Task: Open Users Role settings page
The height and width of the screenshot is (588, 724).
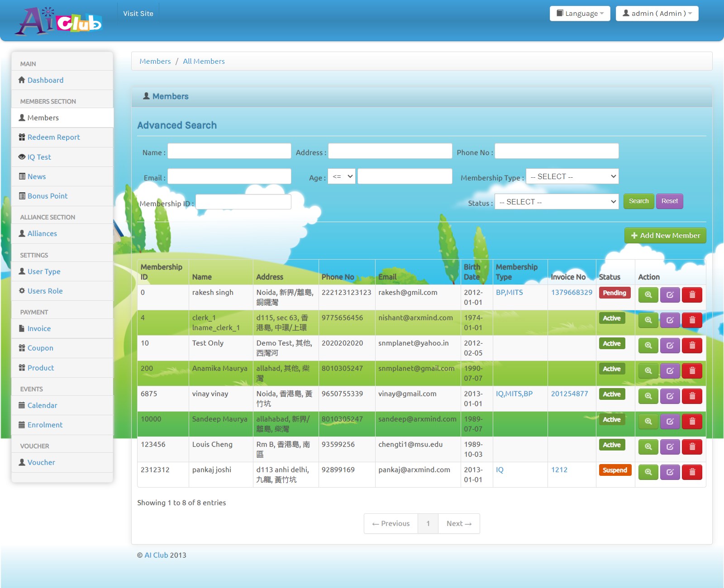Action: (x=45, y=291)
